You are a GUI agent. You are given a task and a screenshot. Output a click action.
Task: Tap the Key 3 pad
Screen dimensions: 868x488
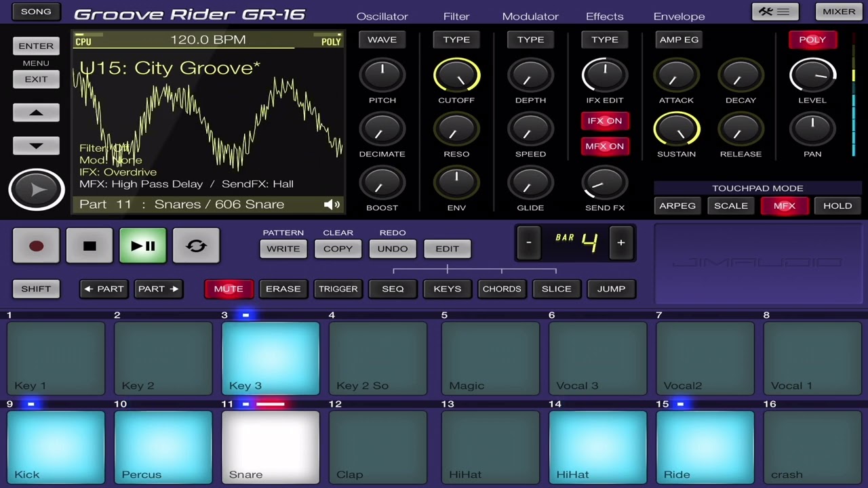271,358
